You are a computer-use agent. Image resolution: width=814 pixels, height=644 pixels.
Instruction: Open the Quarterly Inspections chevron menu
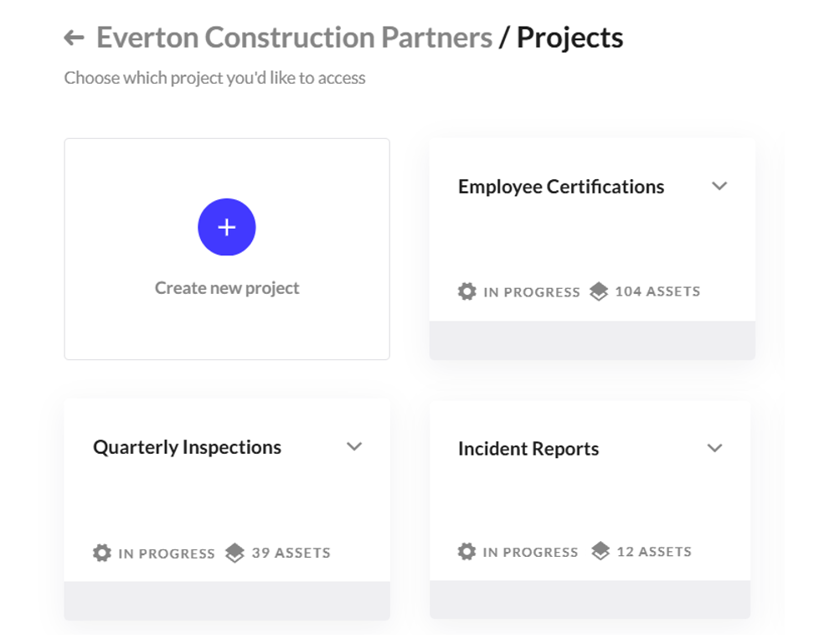(x=353, y=447)
